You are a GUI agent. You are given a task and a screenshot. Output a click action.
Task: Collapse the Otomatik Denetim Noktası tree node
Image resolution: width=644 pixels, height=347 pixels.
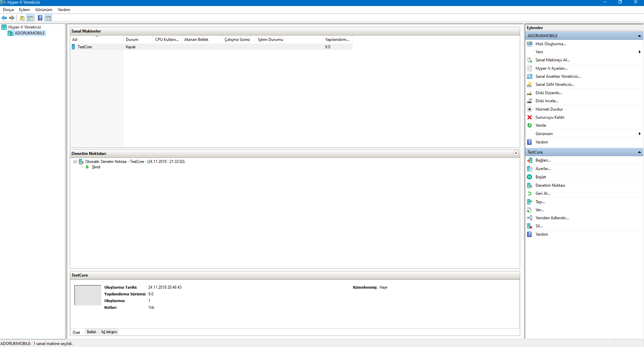(x=75, y=162)
